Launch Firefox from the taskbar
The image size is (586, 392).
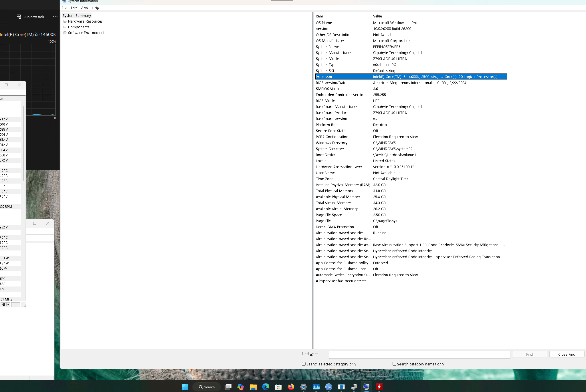(x=291, y=387)
